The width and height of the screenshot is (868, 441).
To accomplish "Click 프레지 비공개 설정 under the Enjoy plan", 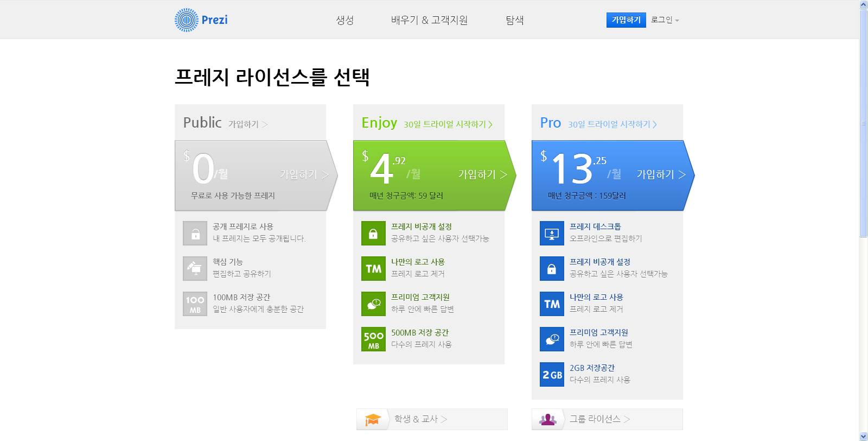I will (x=422, y=226).
